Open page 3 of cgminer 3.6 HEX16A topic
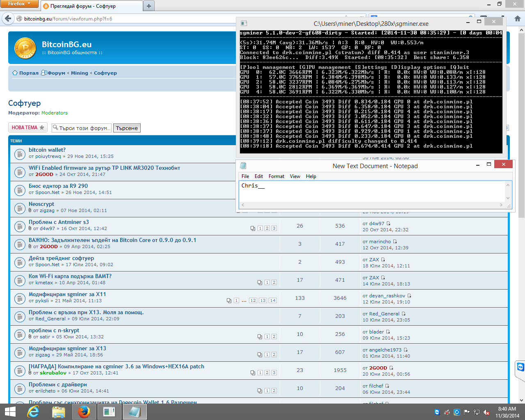Screen dimensions: 525x420 click(274, 373)
